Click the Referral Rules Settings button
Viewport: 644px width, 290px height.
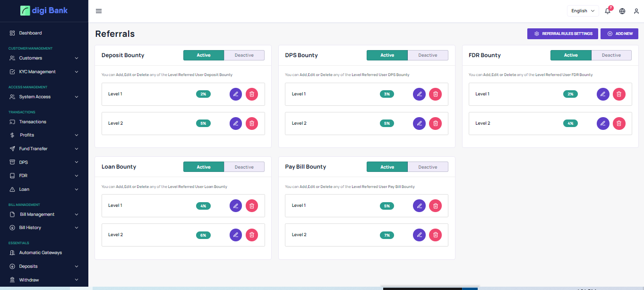[562, 34]
